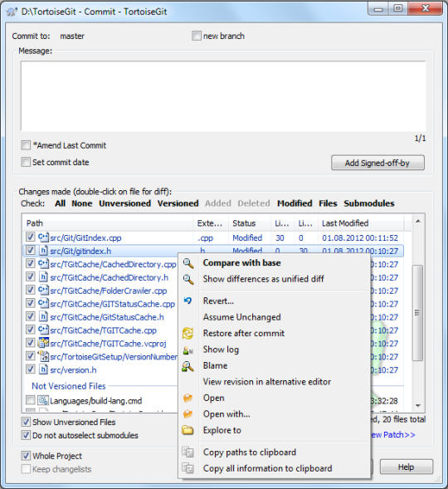Click the project icon of TGITCache.vcproj
This screenshot has width=448, height=489.
pos(43,343)
